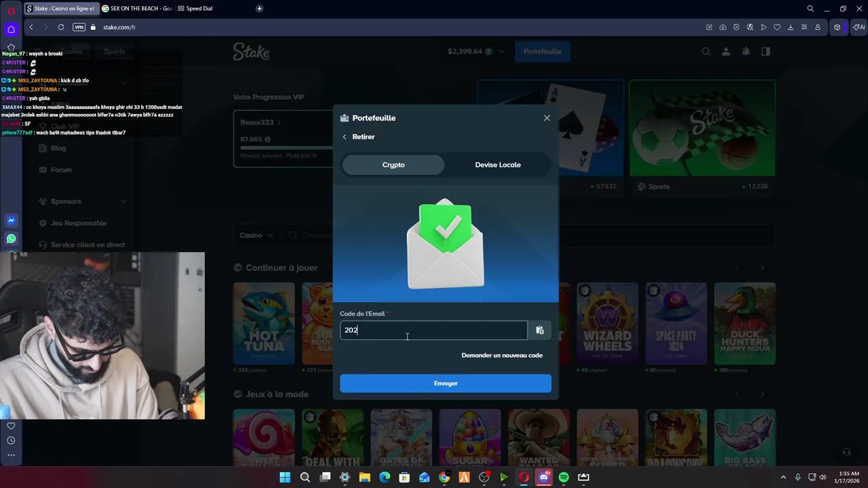This screenshot has width=868, height=488.
Task: Go to next Jeux à la mode games
Action: tap(762, 394)
